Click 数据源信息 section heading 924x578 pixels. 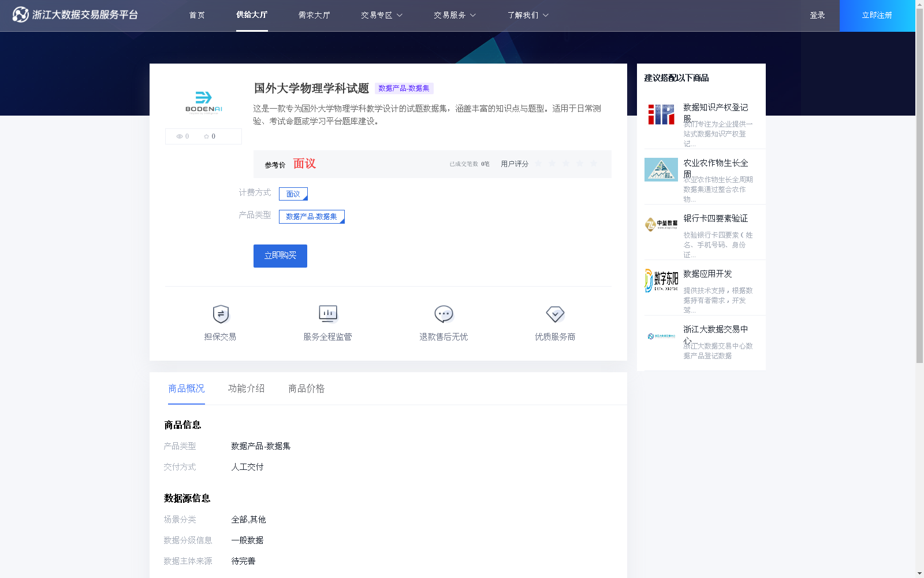coord(187,499)
